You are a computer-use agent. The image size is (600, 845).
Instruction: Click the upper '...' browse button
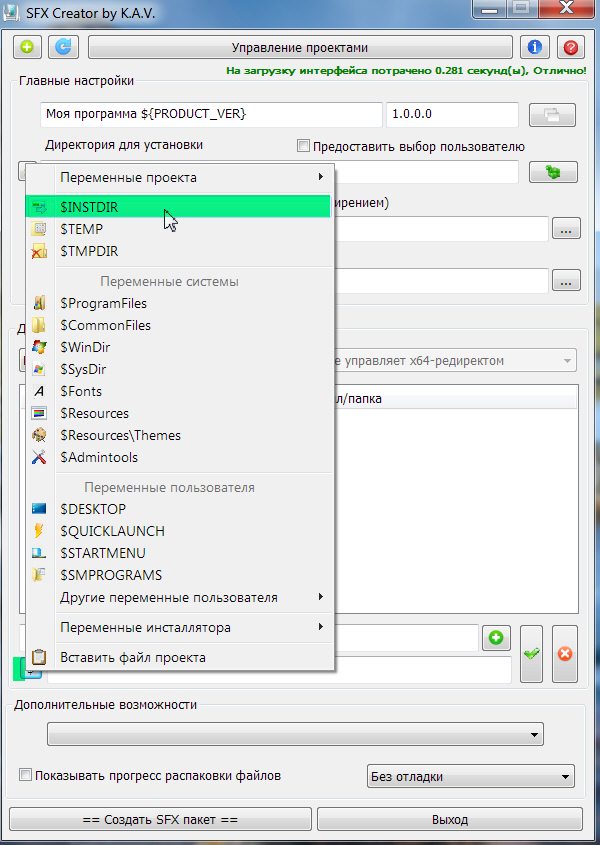coord(566,229)
